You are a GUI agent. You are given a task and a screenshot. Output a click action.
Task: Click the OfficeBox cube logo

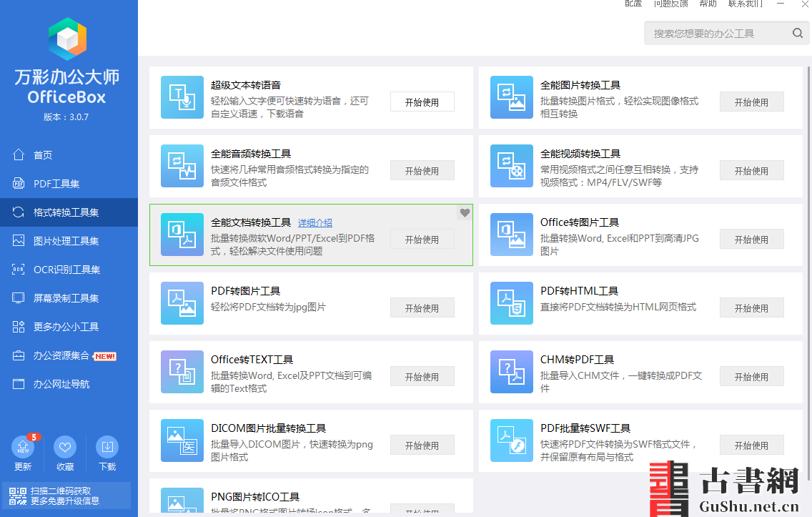tap(67, 39)
